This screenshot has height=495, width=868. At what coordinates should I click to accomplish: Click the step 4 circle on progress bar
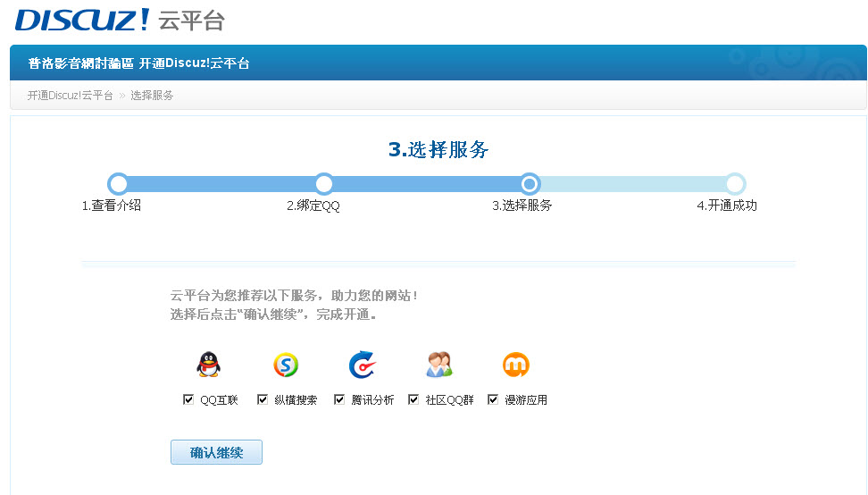point(736,183)
